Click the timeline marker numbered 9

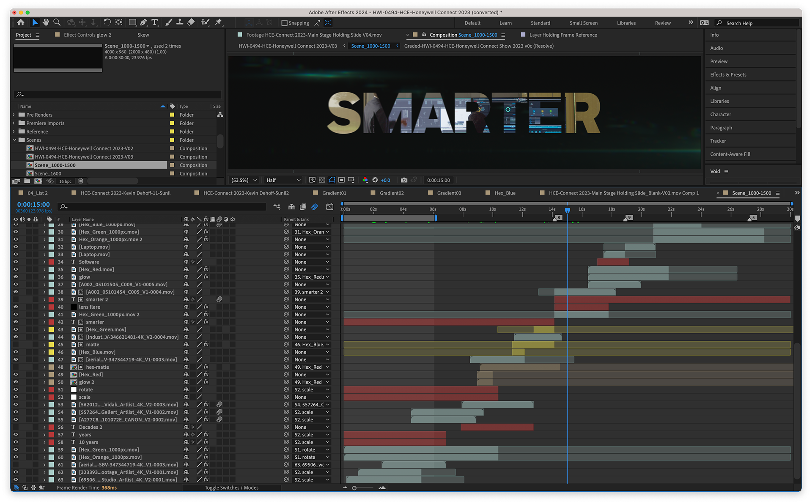pyautogui.click(x=628, y=218)
